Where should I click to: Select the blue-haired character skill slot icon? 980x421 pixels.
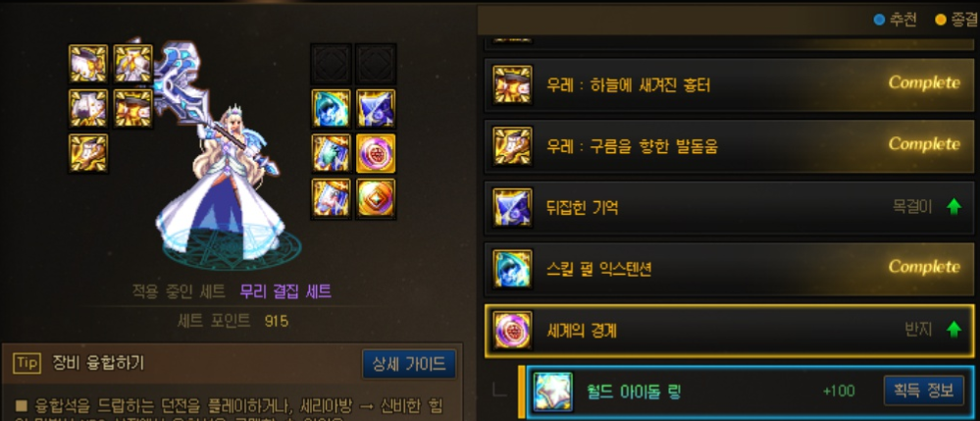pos(331,108)
